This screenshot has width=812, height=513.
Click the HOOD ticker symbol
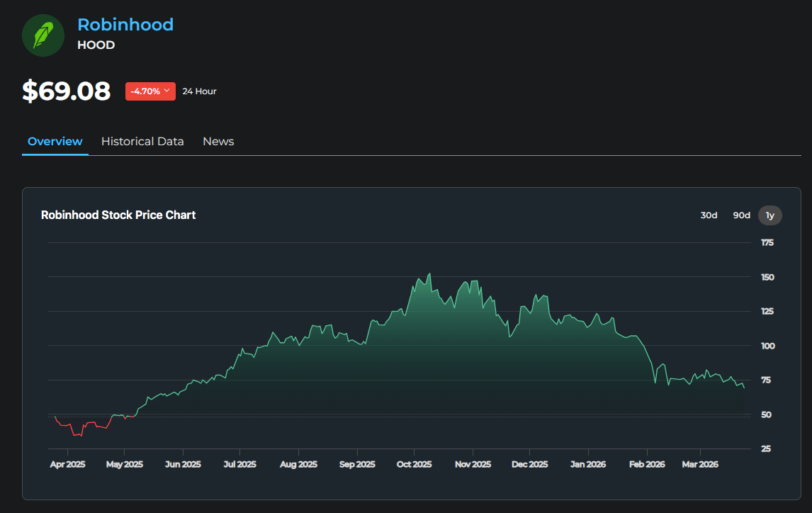(x=96, y=45)
